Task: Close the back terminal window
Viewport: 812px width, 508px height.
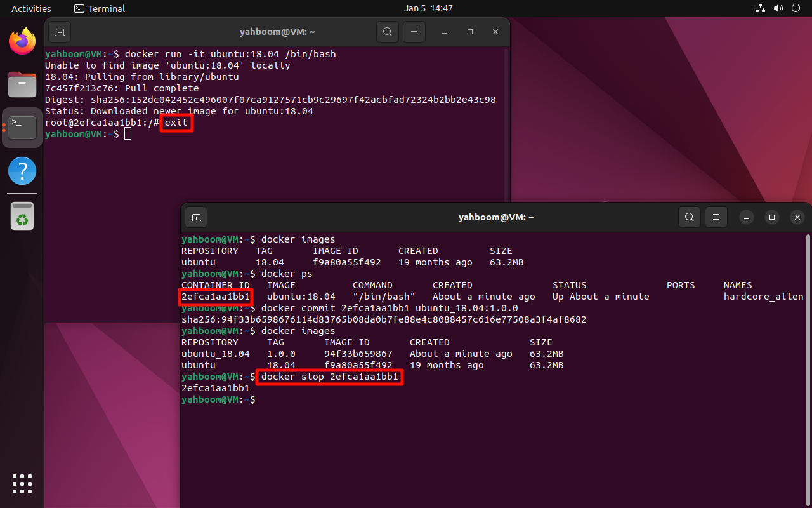Action: [495, 32]
